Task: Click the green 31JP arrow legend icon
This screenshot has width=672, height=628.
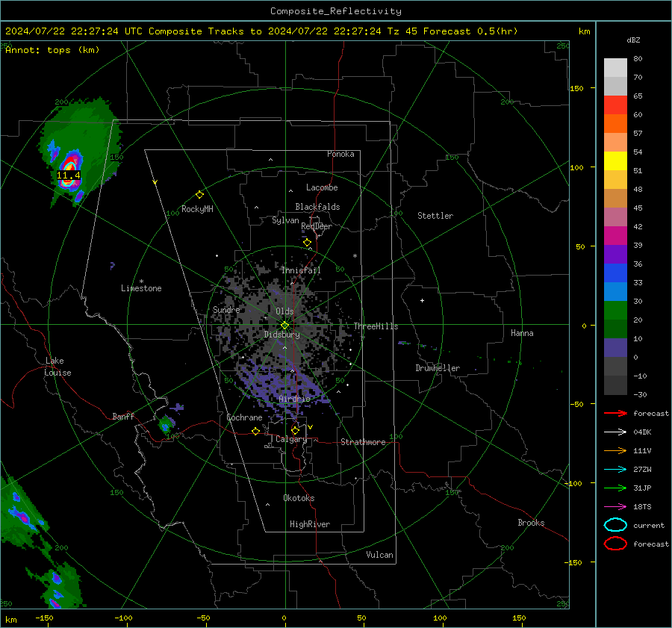Action: [x=615, y=488]
